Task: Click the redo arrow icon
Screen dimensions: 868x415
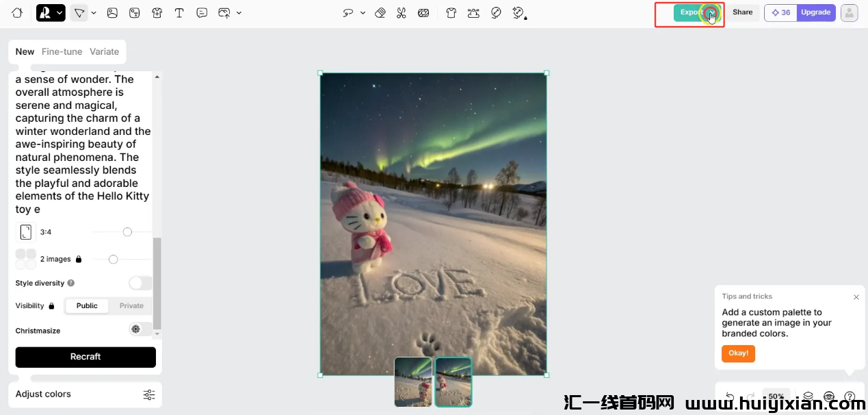Action: coord(750,397)
